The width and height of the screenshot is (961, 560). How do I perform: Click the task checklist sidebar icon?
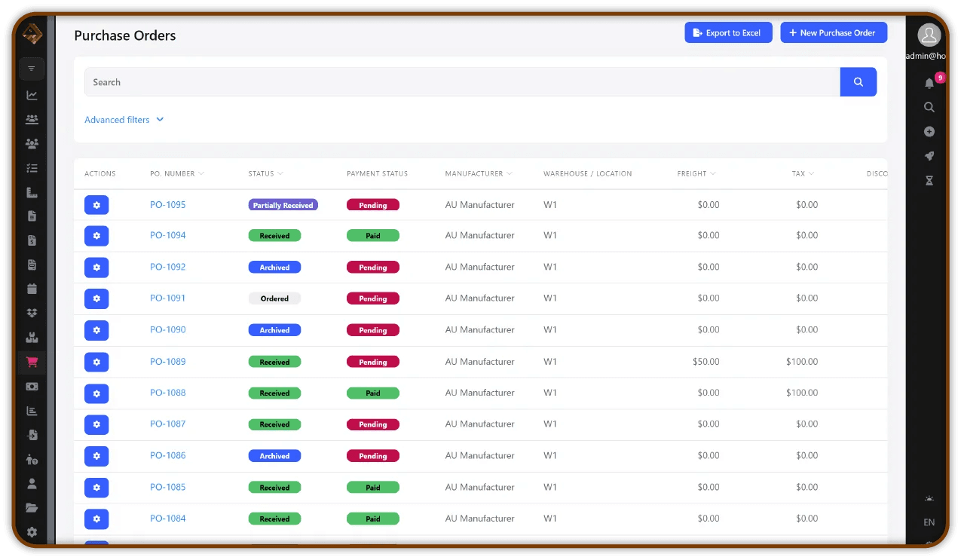tap(32, 168)
